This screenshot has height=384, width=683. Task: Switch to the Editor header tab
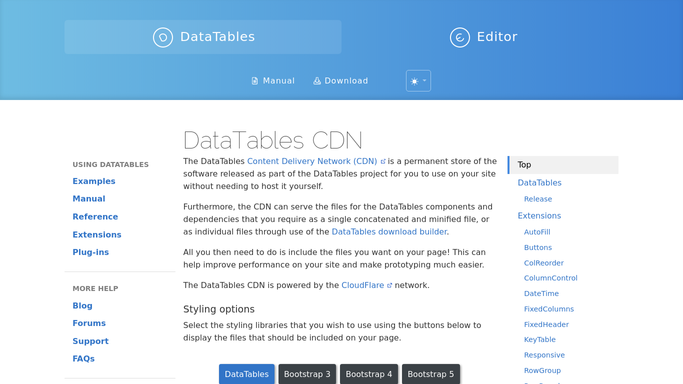[484, 37]
